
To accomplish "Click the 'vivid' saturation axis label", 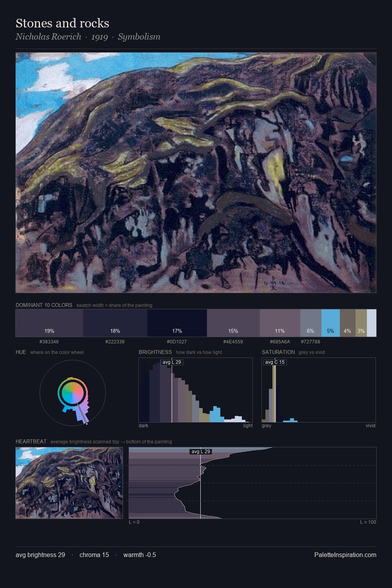I will (370, 426).
